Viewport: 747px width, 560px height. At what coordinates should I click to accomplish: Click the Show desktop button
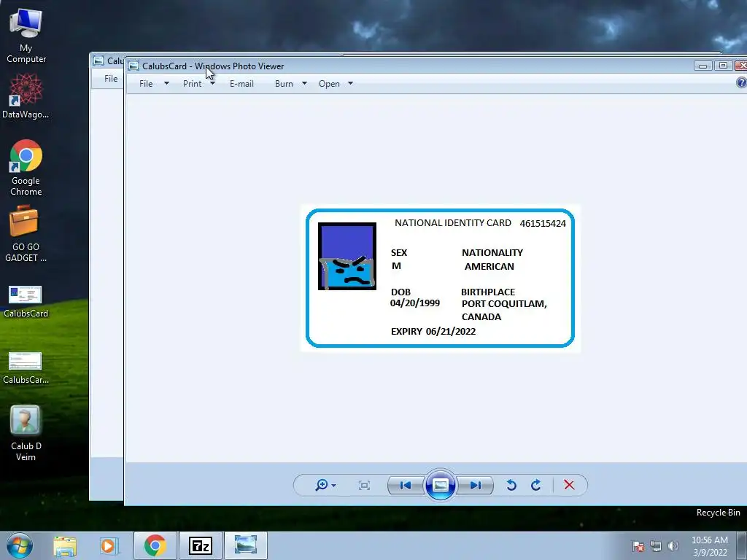(x=742, y=545)
